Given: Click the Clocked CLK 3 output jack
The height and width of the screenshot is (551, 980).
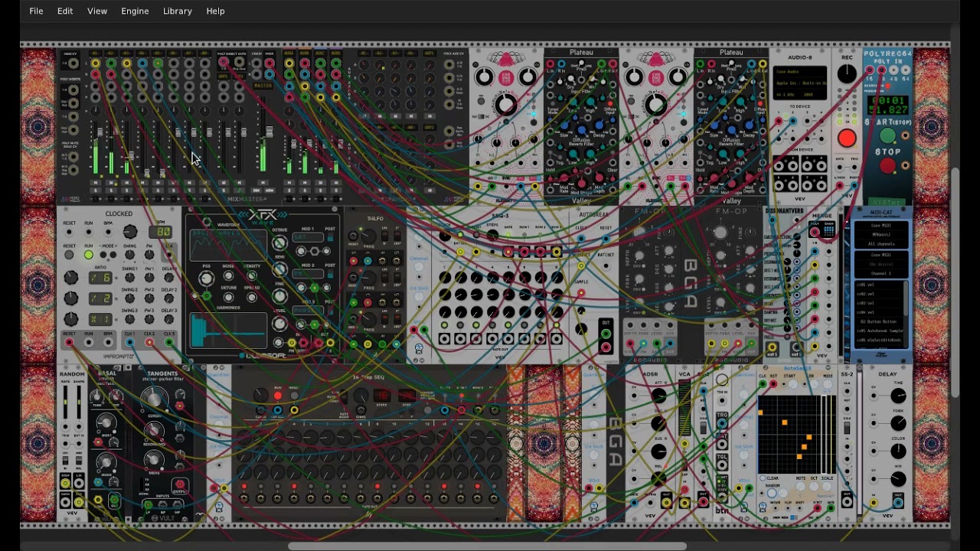Looking at the screenshot, I should (169, 342).
